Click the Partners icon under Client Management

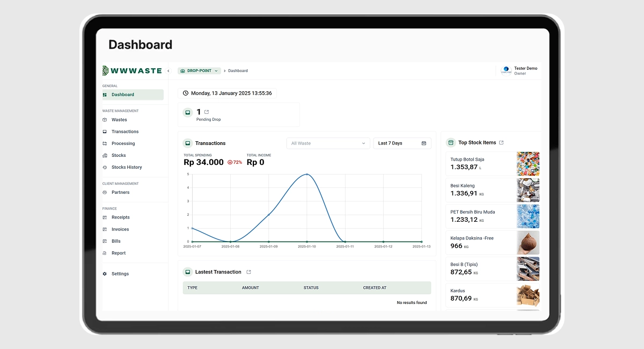coord(105,192)
